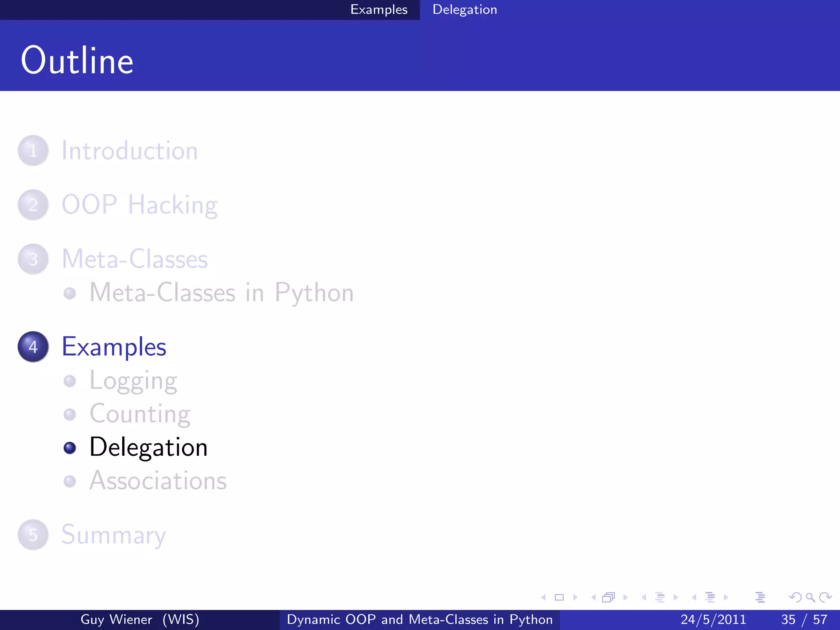840x630 pixels.
Task: Click the go-forward curved arrow icon
Action: point(825,598)
